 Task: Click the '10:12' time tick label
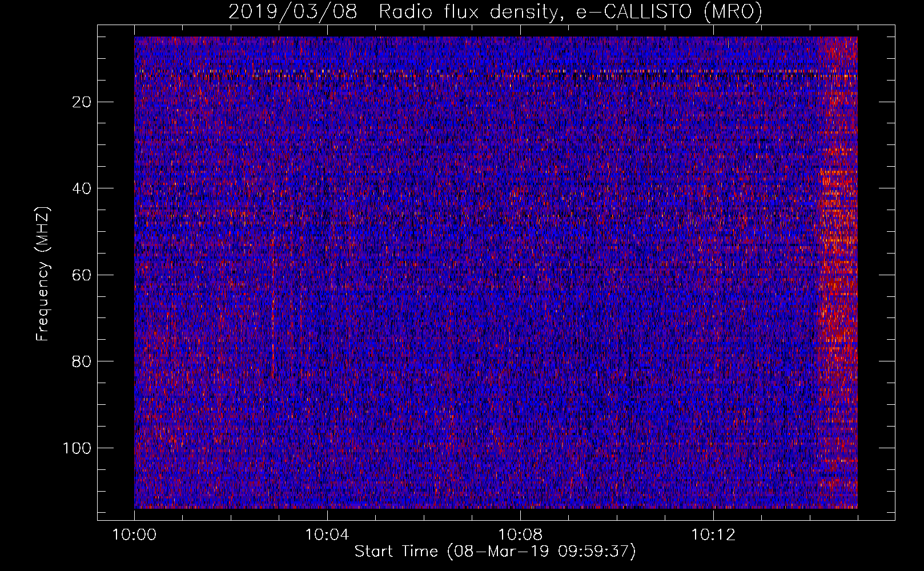point(713,535)
